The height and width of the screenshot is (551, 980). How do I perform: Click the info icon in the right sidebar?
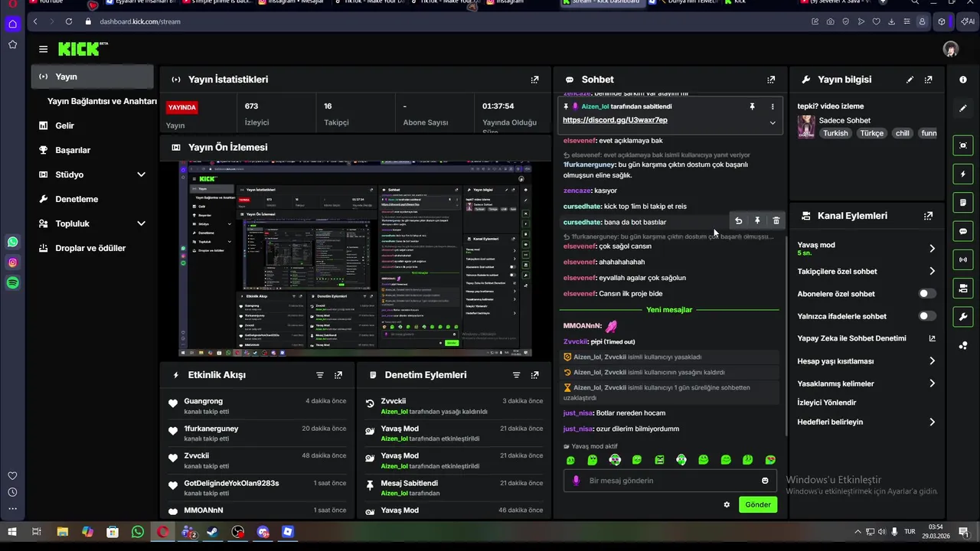tap(963, 80)
